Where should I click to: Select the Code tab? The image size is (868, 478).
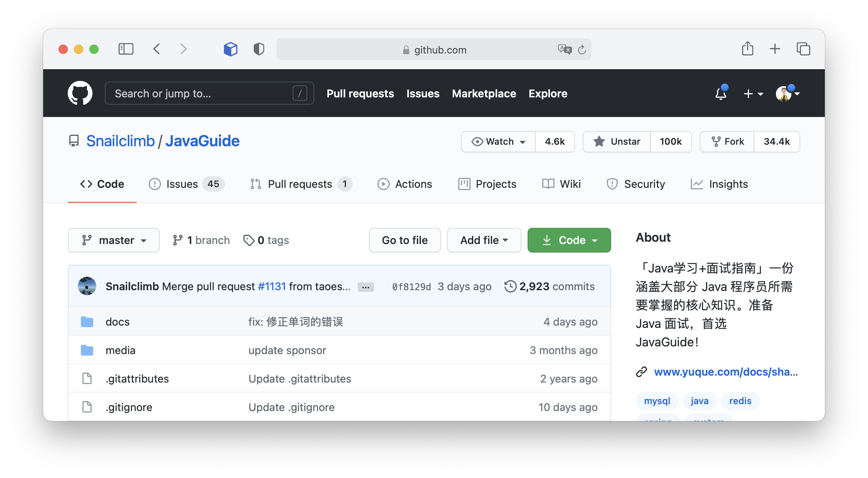click(x=102, y=184)
